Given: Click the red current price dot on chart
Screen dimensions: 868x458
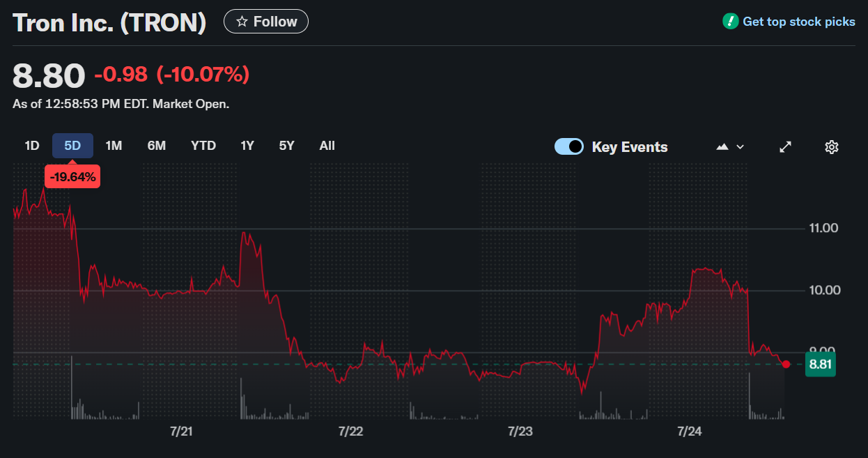Looking at the screenshot, I should click(x=786, y=364).
